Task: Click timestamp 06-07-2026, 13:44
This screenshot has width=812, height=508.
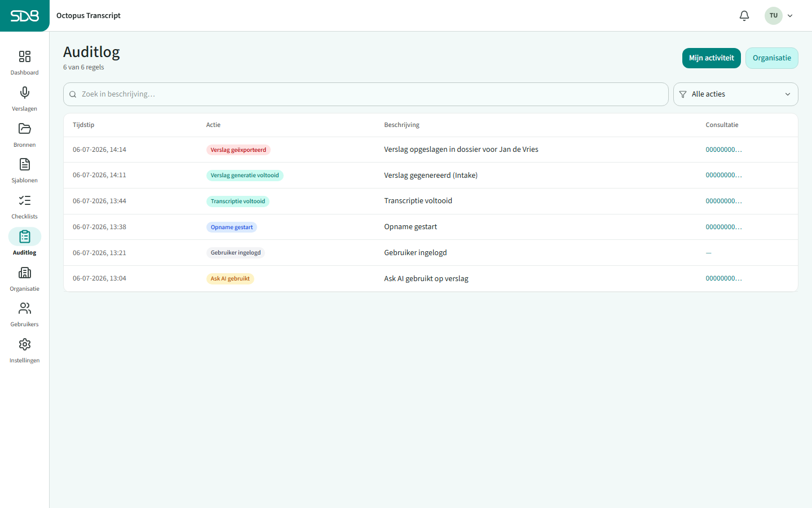Action: point(99,201)
